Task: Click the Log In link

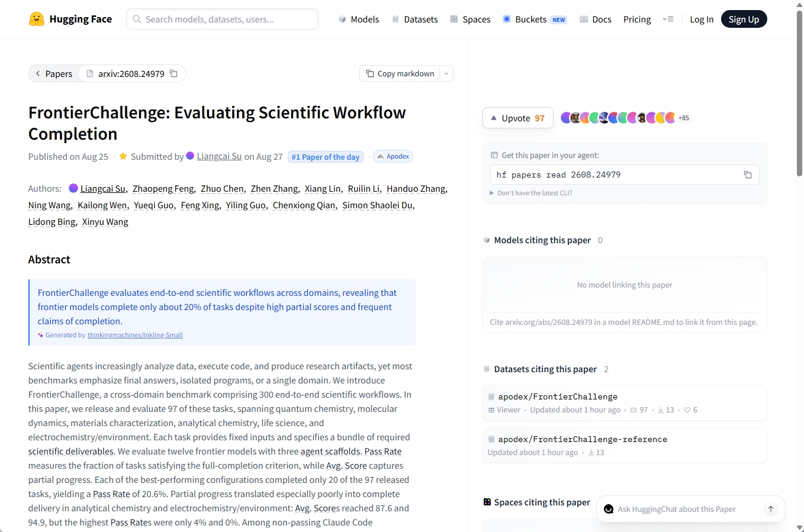Action: pyautogui.click(x=702, y=19)
